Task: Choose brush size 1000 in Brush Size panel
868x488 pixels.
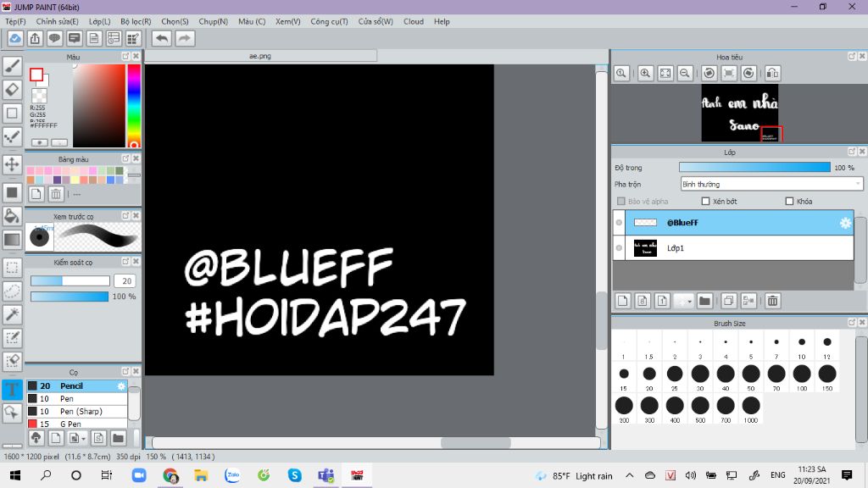Action: point(751,409)
